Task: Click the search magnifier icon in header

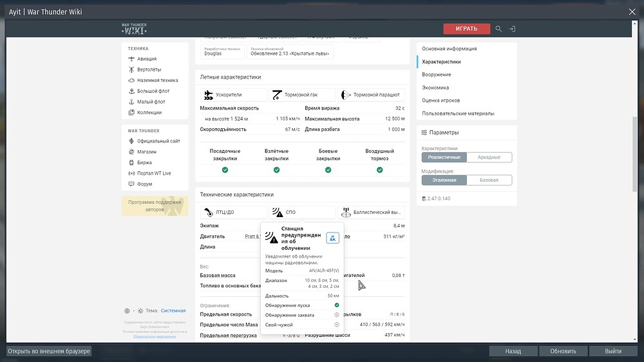Action: click(x=498, y=29)
